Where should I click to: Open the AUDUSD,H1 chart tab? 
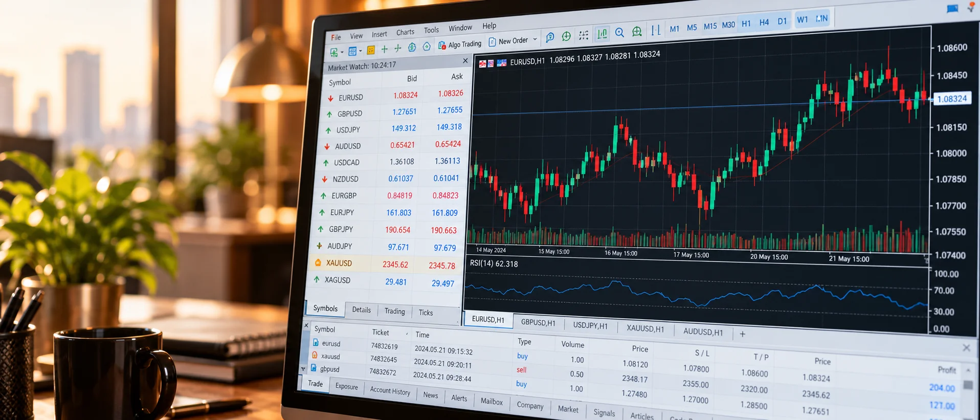(x=703, y=331)
